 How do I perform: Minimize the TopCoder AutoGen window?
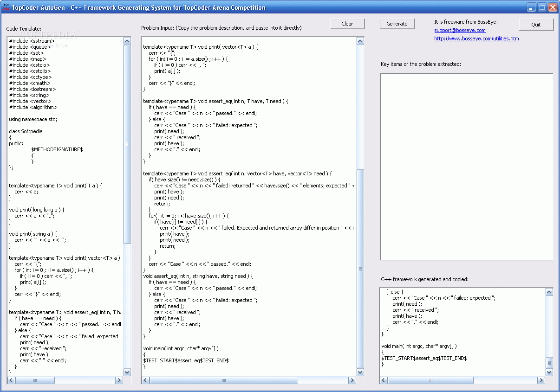point(532,7)
